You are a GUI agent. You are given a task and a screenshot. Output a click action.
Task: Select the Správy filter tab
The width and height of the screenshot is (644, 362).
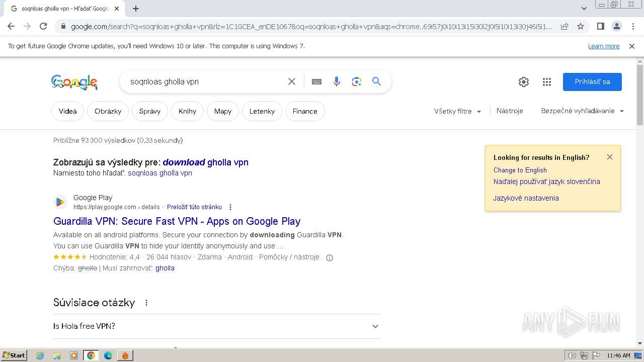pos(149,111)
